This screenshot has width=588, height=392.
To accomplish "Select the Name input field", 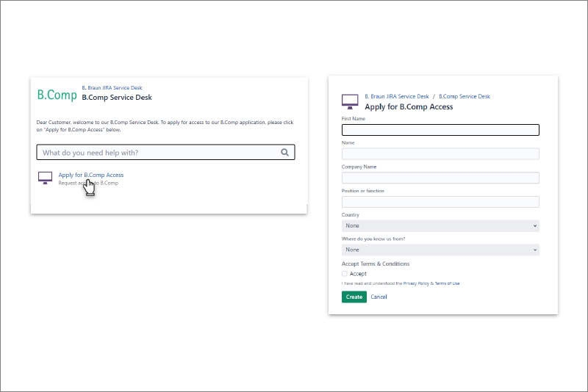I will (x=440, y=154).
